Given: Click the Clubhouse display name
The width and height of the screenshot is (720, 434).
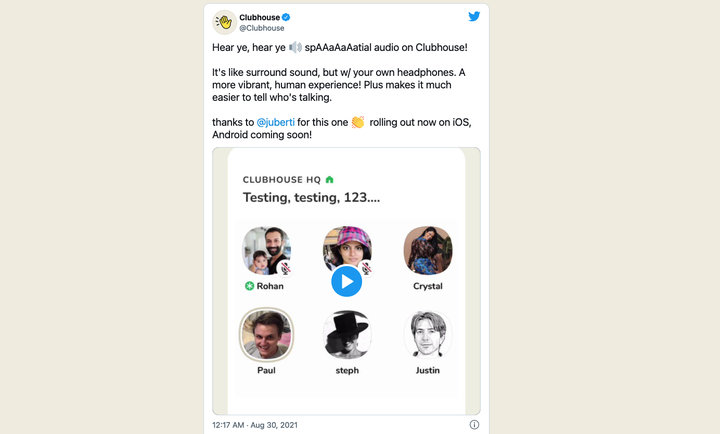Looking at the screenshot, I should click(x=258, y=17).
